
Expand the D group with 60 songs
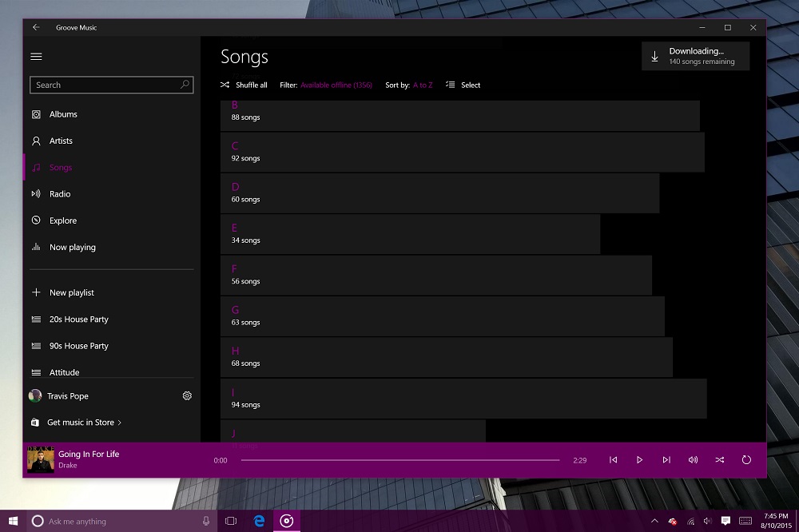click(x=439, y=193)
